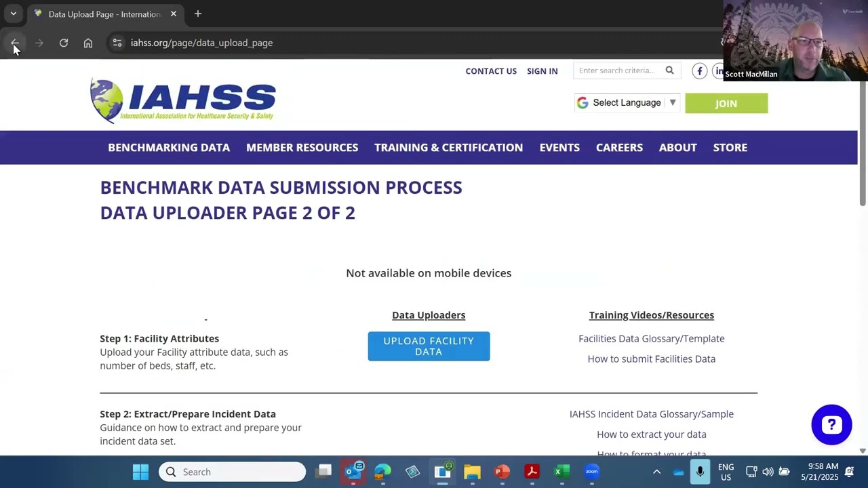Screen dimensions: 868x488
Task: Open Facilities Data Glossary/Template link
Action: pos(651,338)
